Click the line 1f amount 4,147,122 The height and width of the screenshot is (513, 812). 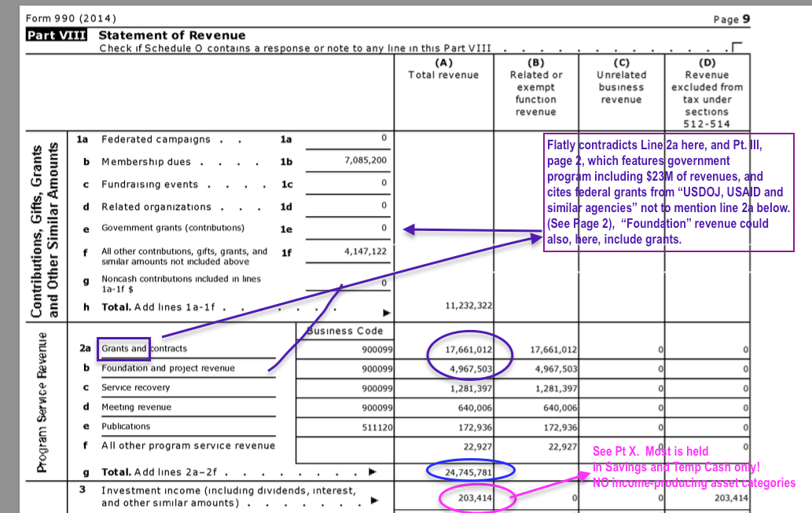click(x=365, y=251)
